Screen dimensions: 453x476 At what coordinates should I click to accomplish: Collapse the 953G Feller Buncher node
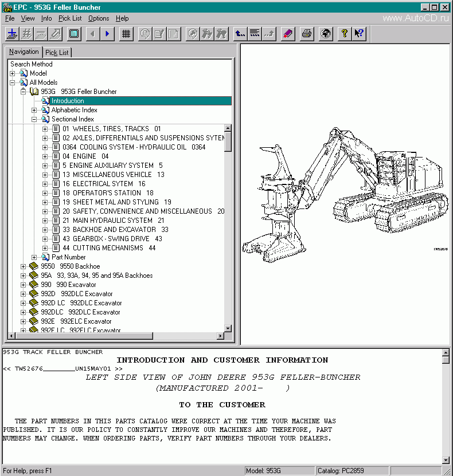point(23,92)
